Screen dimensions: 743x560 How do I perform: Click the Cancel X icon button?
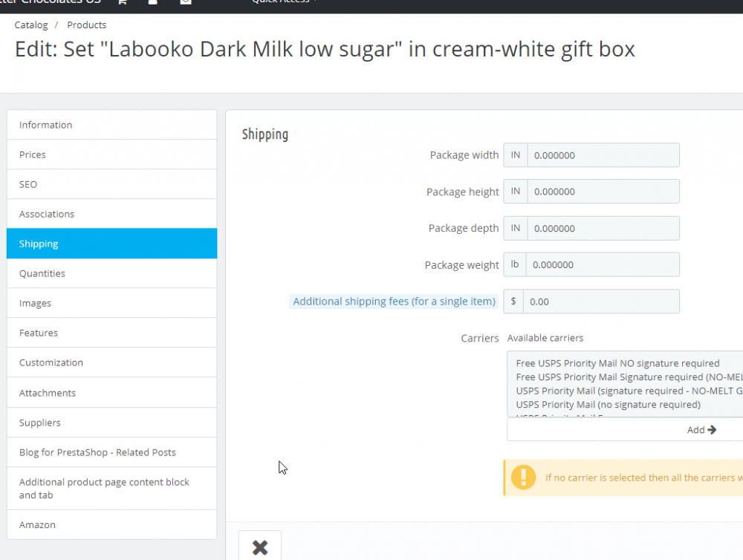[260, 547]
